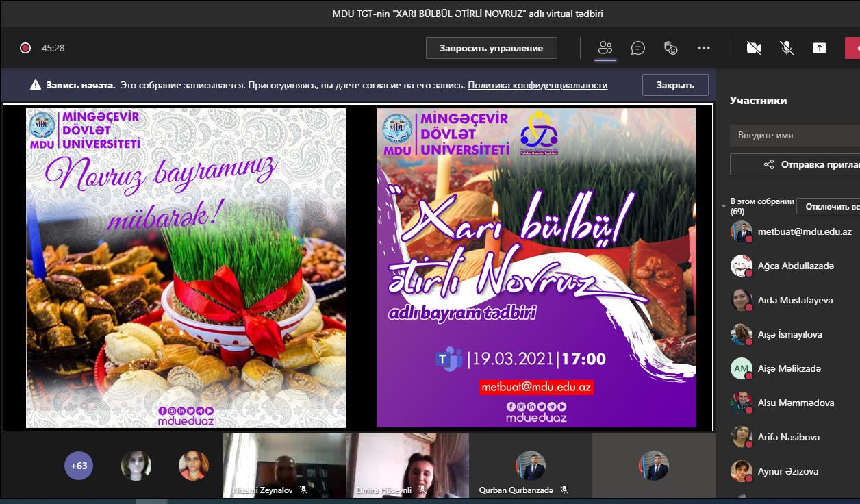Click the raise hand reactions icon
The height and width of the screenshot is (504, 860).
pos(671,48)
